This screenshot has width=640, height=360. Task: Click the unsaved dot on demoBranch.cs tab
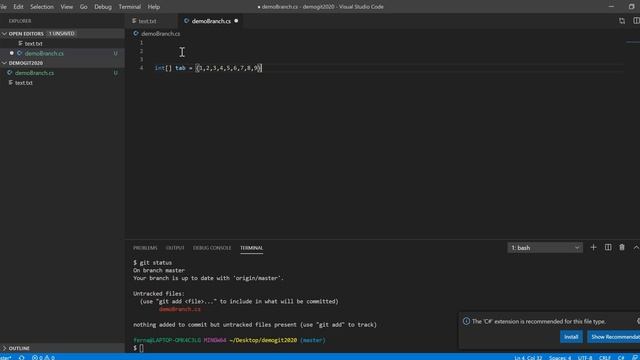point(236,21)
